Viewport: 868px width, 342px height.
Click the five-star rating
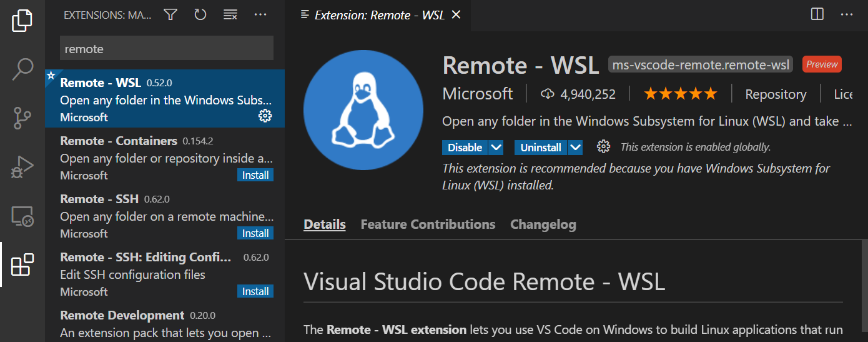(680, 94)
